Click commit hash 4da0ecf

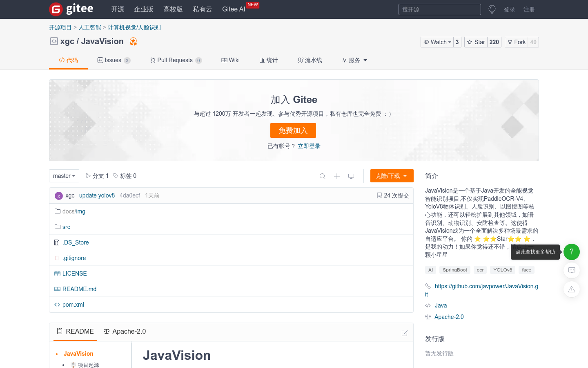pos(130,195)
